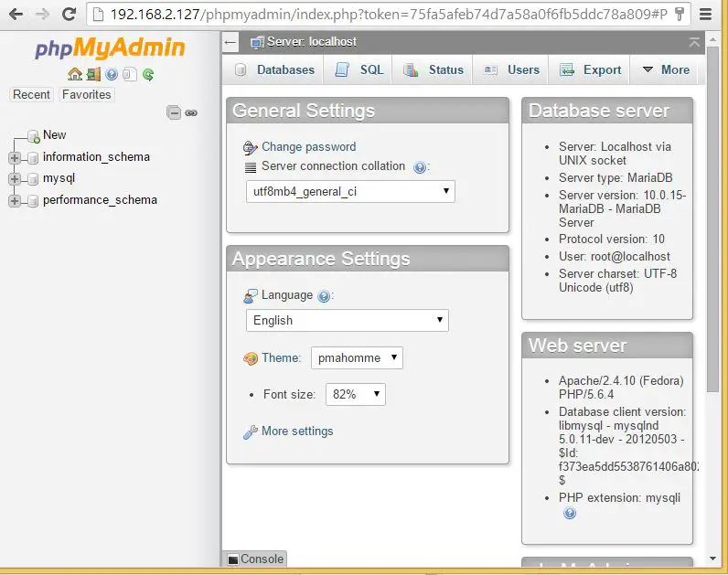Open the utf8mb4_general_ci collation dropdown
Image resolution: width=728 pixels, height=575 pixels.
[x=350, y=192]
